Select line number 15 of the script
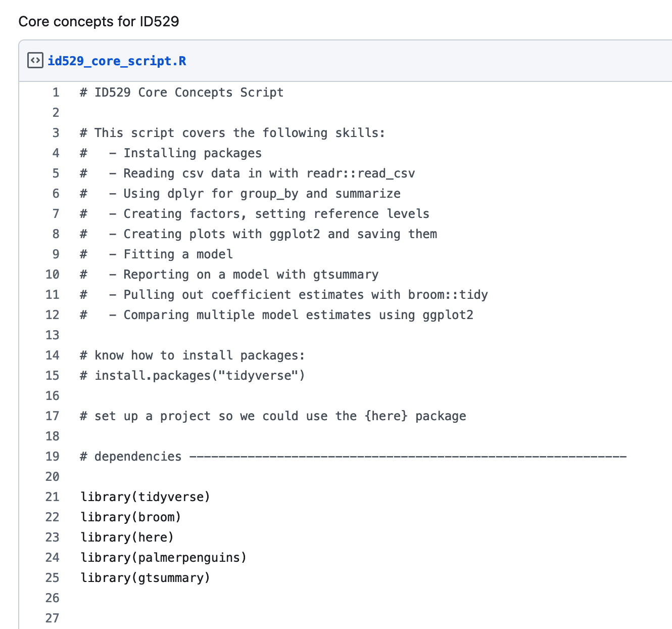 (53, 376)
